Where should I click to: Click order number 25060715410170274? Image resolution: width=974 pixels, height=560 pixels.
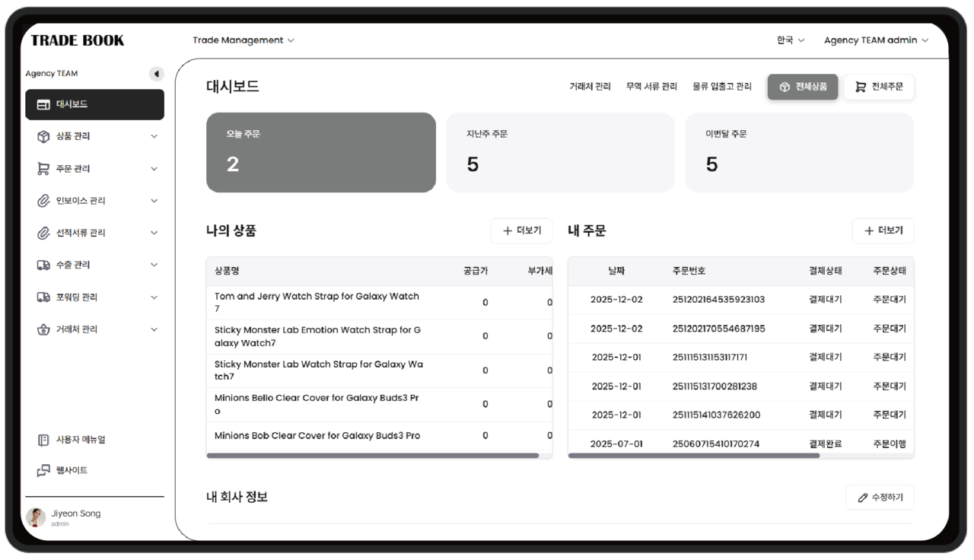point(716,444)
